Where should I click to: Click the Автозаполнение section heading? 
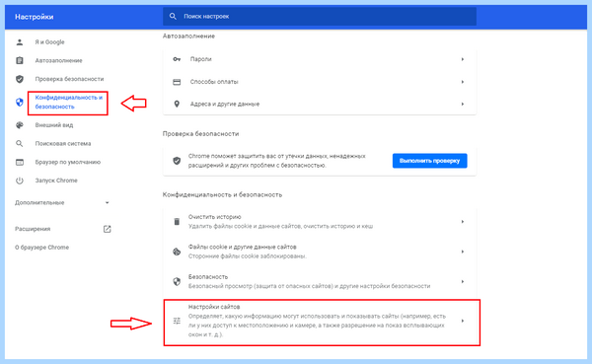188,36
